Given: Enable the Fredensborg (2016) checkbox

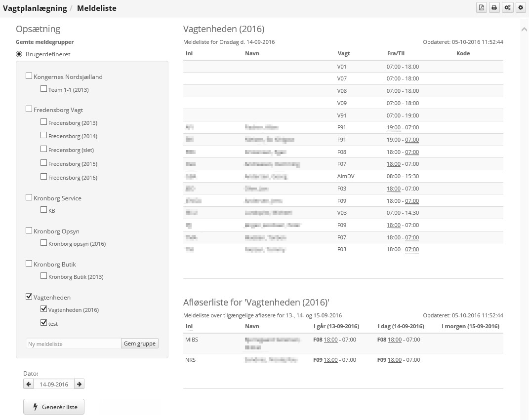Looking at the screenshot, I should [44, 177].
